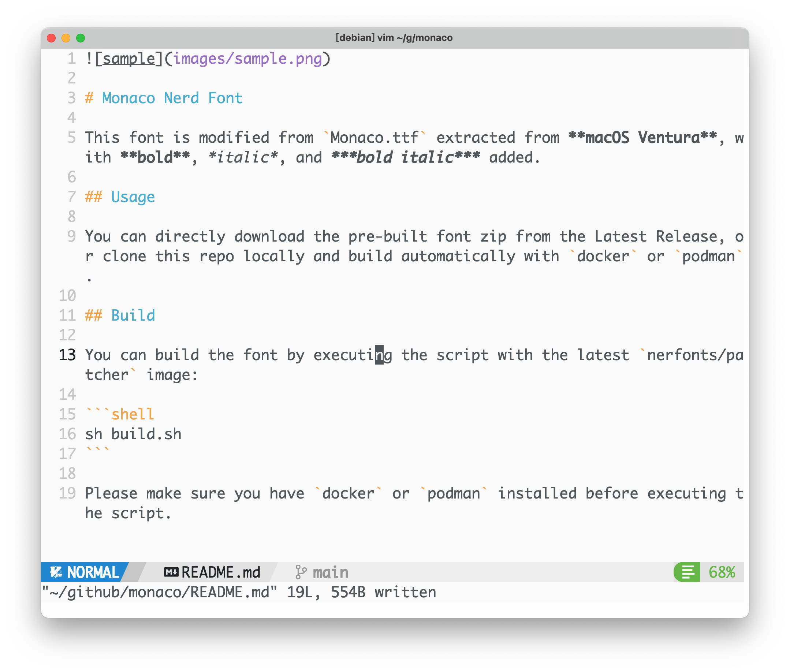Click the "sh build.sh" command line
The width and height of the screenshot is (790, 672).
(x=133, y=434)
